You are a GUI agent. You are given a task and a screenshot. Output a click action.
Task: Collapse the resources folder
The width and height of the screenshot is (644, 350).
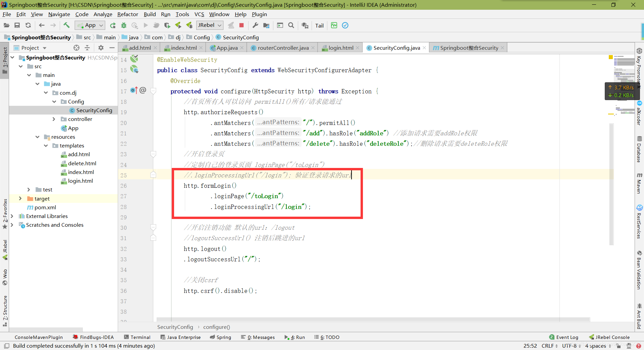38,137
